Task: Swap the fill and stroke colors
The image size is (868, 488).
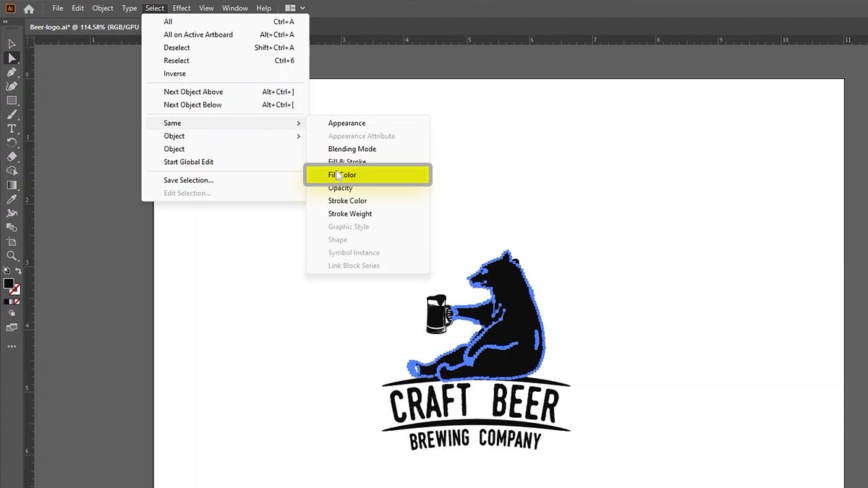Action: coord(19,271)
